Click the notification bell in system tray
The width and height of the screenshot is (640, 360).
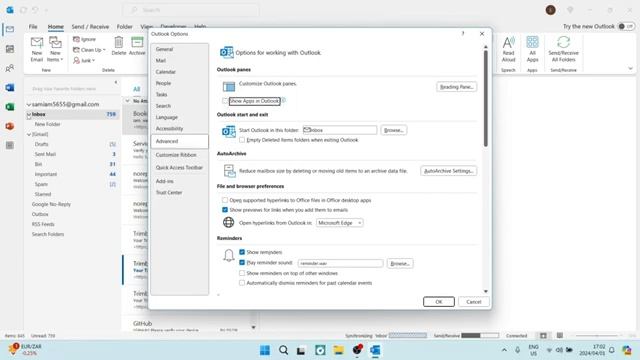(x=612, y=350)
